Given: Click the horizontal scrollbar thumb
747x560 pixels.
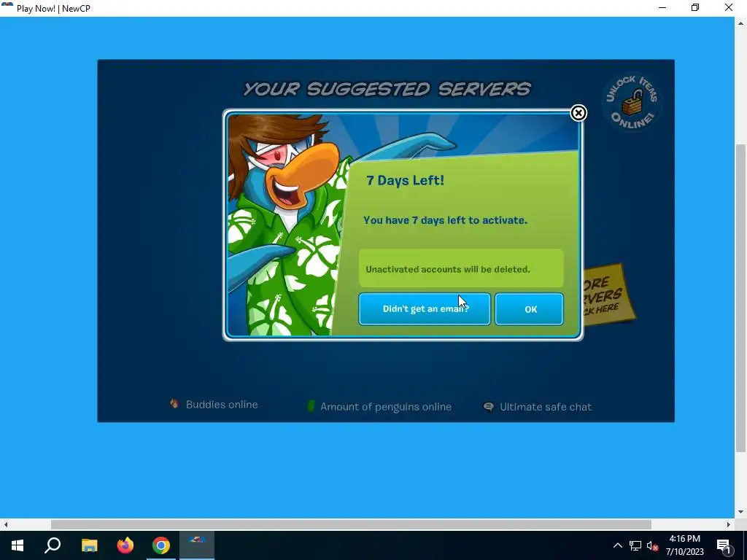Looking at the screenshot, I should [351, 524].
